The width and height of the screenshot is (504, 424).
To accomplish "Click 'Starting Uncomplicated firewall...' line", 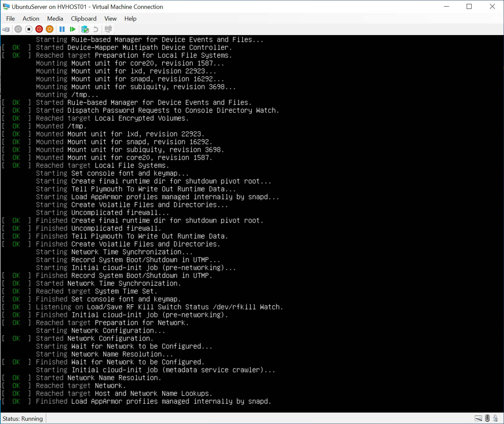I will pyautogui.click(x=103, y=213).
